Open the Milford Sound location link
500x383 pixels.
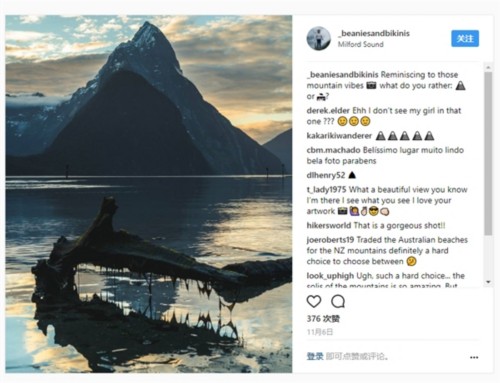(360, 44)
